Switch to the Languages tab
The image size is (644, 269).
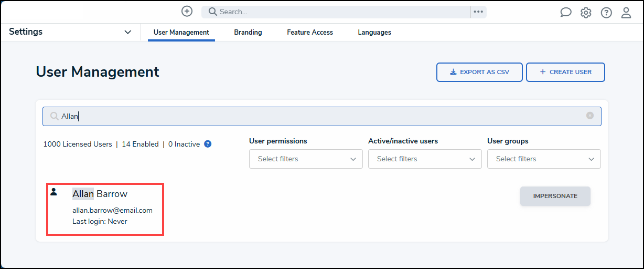[x=374, y=32]
